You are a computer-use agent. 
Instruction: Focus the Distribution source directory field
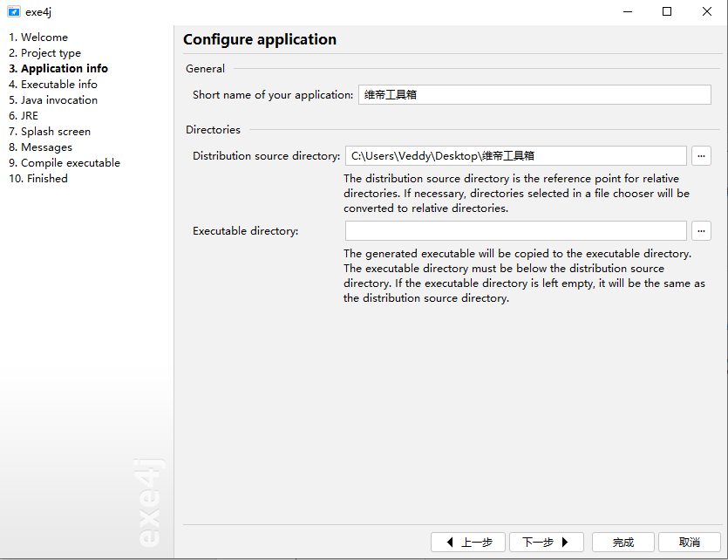(516, 156)
